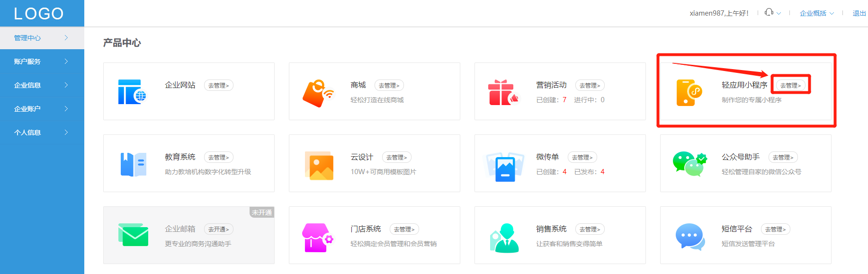Click the 轻松打造在线商城 description

(377, 100)
